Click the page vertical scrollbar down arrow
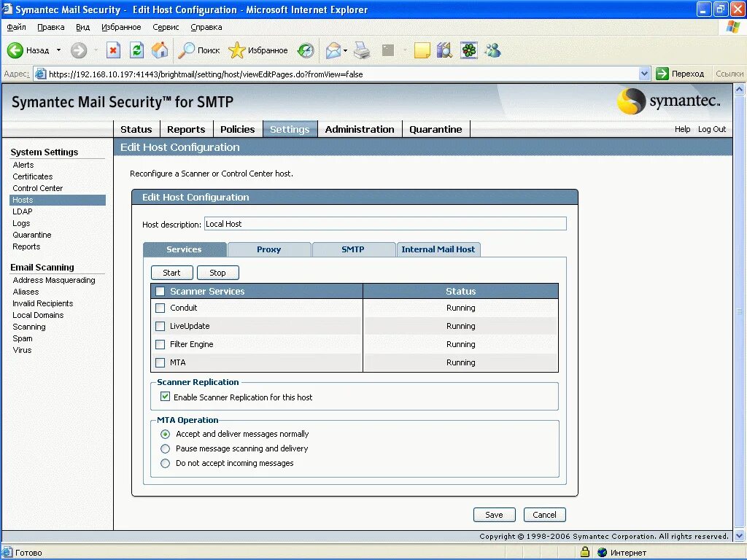This screenshot has width=747, height=560. (x=740, y=536)
